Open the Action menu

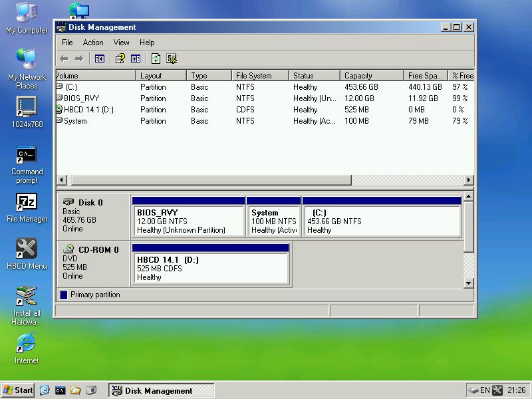(93, 43)
